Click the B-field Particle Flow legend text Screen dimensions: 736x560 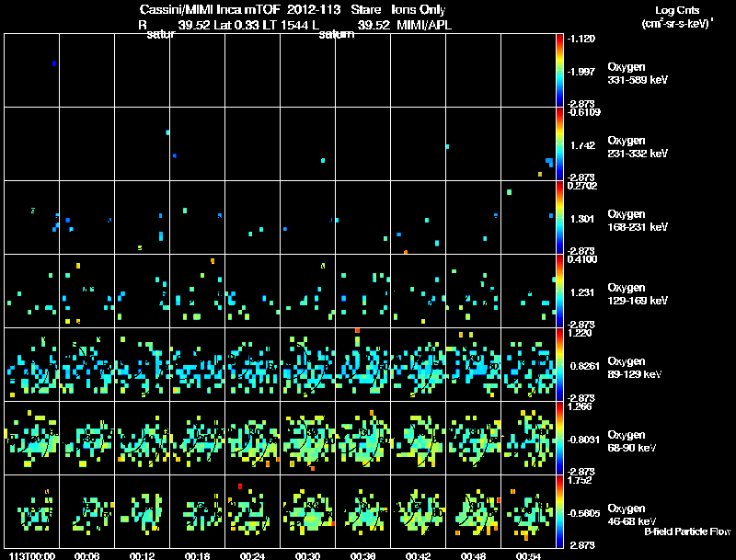tap(687, 531)
